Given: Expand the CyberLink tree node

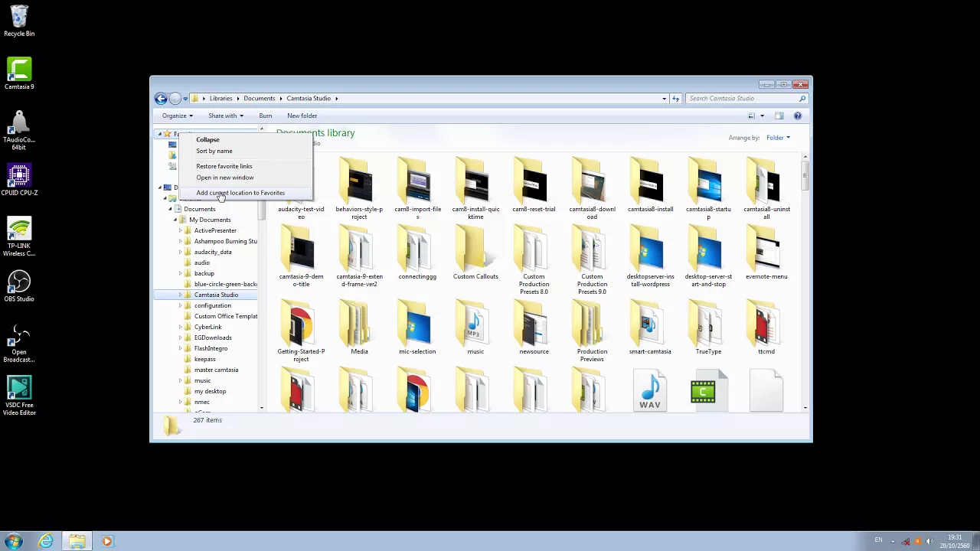Looking at the screenshot, I should tap(181, 327).
